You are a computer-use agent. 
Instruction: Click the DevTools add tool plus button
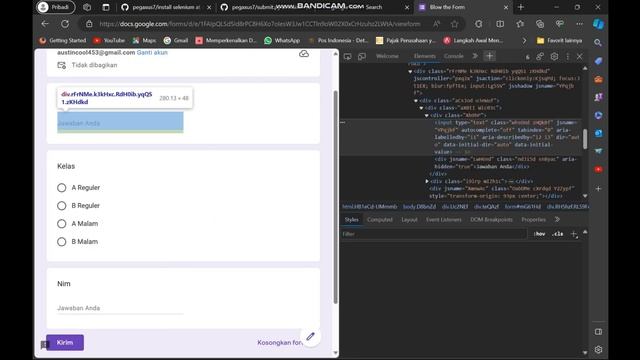[489, 56]
